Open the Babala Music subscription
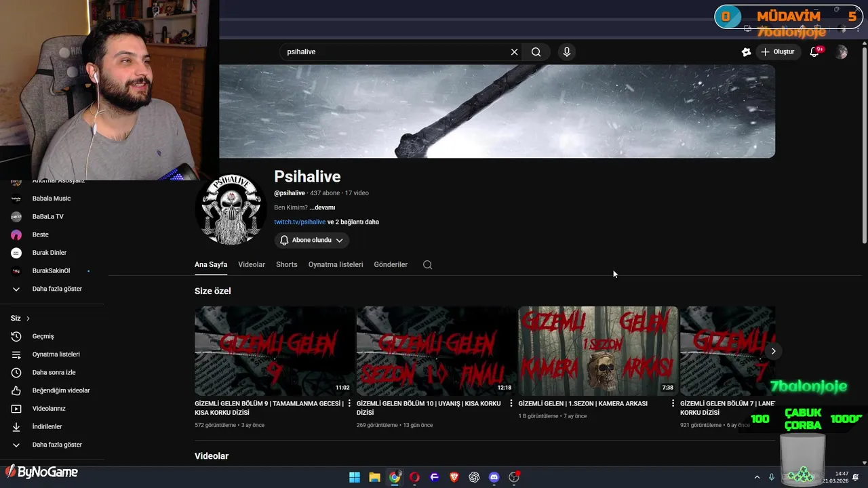 52,199
